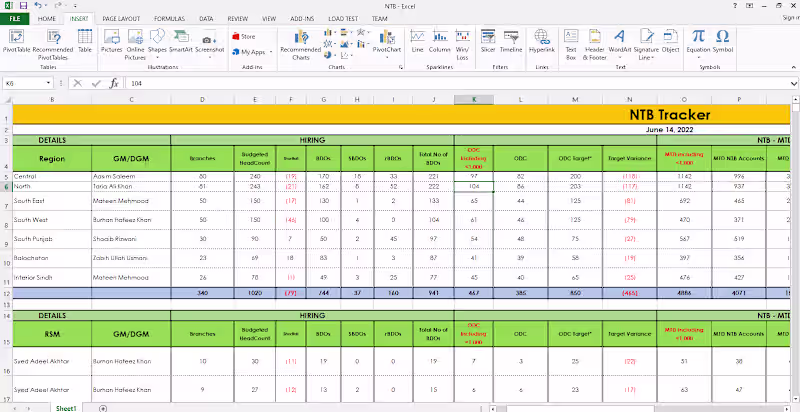Insert a Hyperlink
800x412 pixels.
pos(541,42)
